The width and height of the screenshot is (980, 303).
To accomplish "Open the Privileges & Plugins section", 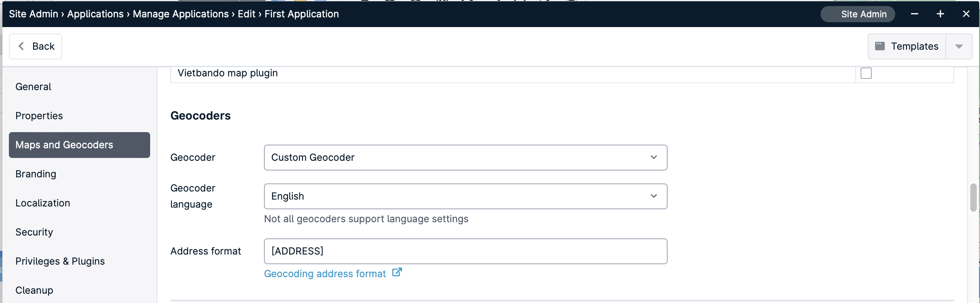I will pyautogui.click(x=60, y=261).
